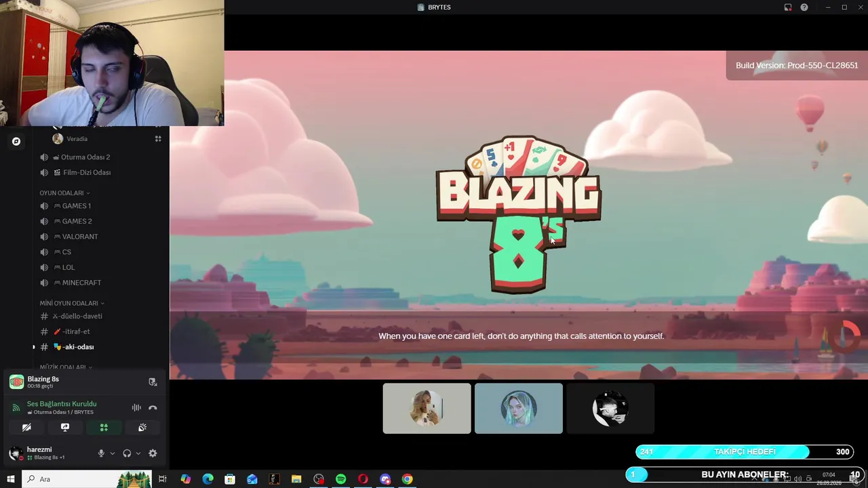Toggle the activities shapes button
Image resolution: width=868 pixels, height=488 pixels.
coord(104,428)
